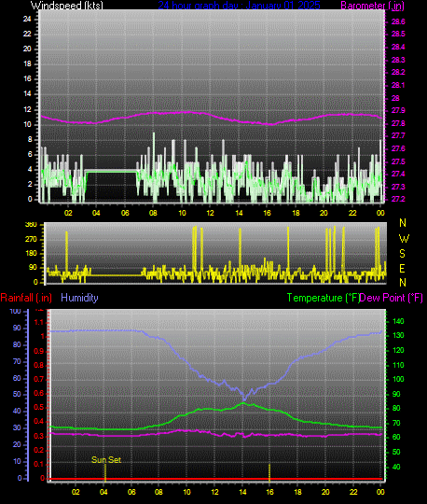The height and width of the screenshot is (504, 427).
Task: Click the Barometer (.in) axis title
Action: [x=372, y=6]
